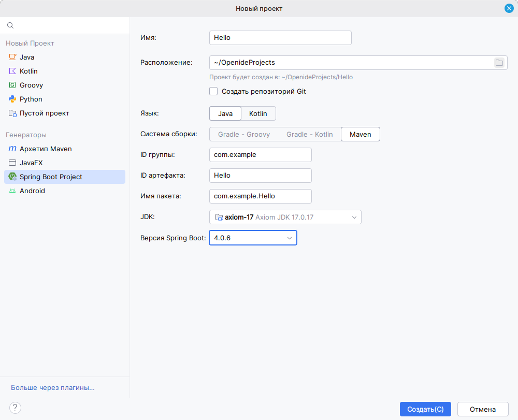Enable 'Создать репозиторий Git' checkbox
Viewport: 518px width, 420px height.
[213, 91]
